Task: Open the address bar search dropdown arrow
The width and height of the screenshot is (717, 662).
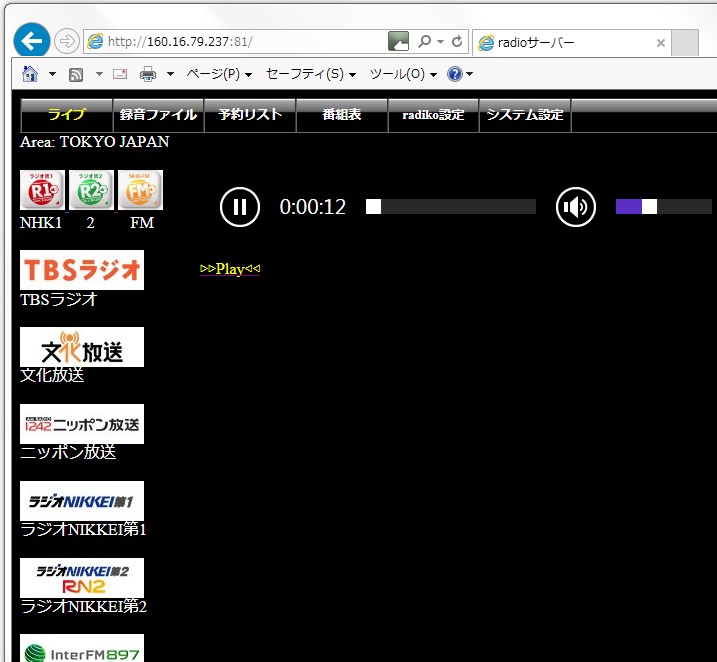Action: [x=440, y=42]
